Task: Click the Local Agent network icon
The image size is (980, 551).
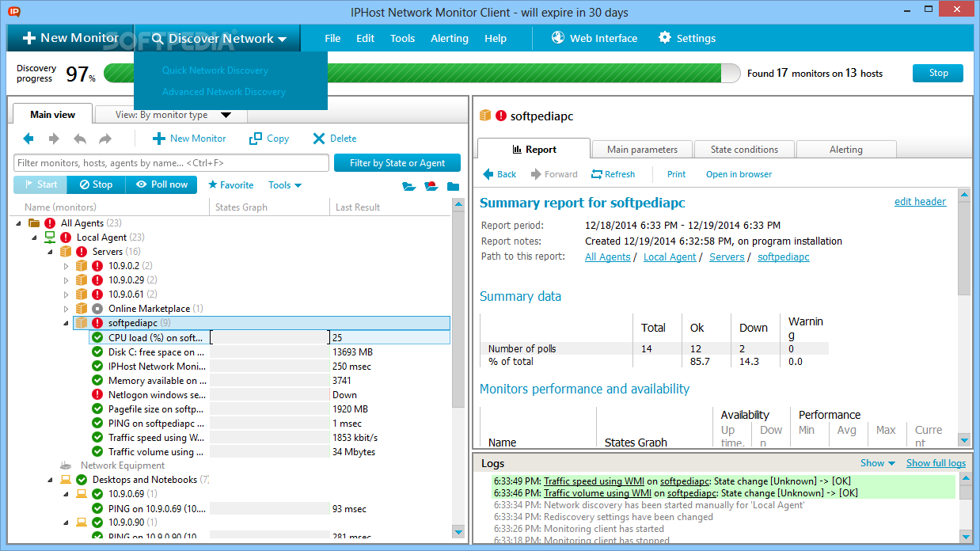Action: [50, 237]
